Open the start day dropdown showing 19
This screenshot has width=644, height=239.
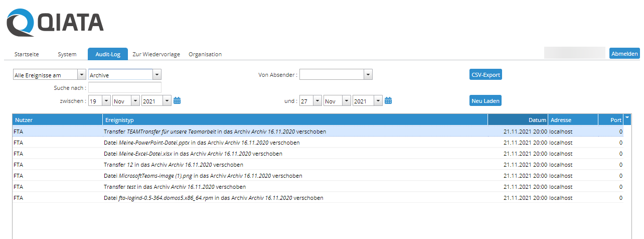point(106,101)
